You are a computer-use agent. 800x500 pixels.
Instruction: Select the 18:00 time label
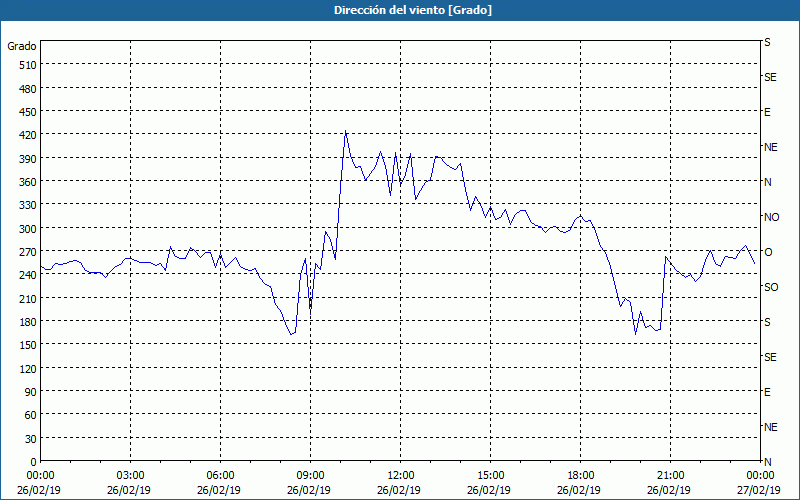[x=581, y=476]
